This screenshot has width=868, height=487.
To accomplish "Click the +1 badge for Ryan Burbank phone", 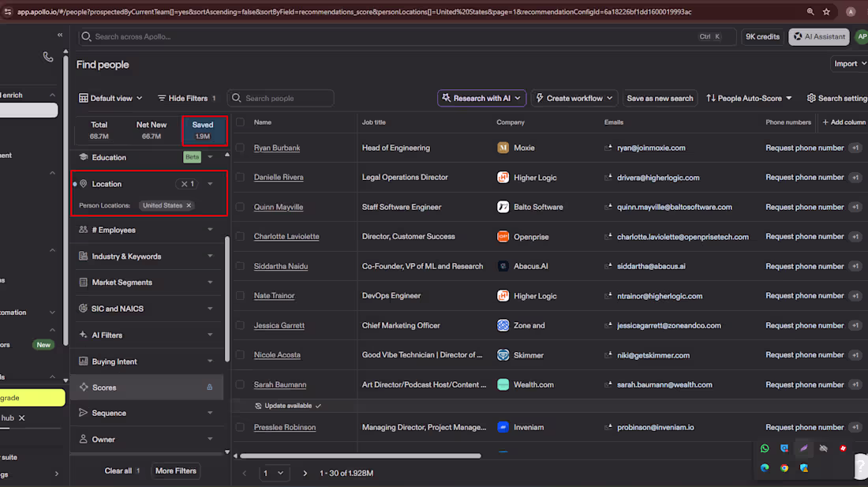I will point(855,148).
